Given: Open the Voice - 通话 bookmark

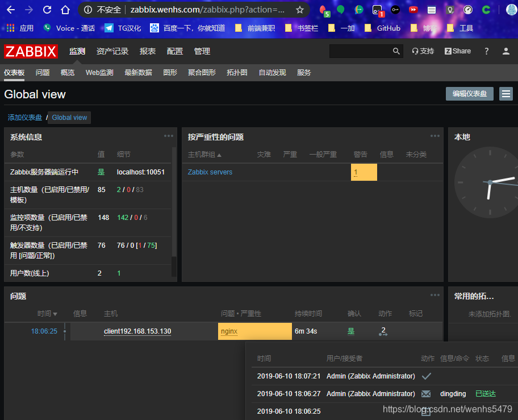Looking at the screenshot, I should (x=69, y=28).
